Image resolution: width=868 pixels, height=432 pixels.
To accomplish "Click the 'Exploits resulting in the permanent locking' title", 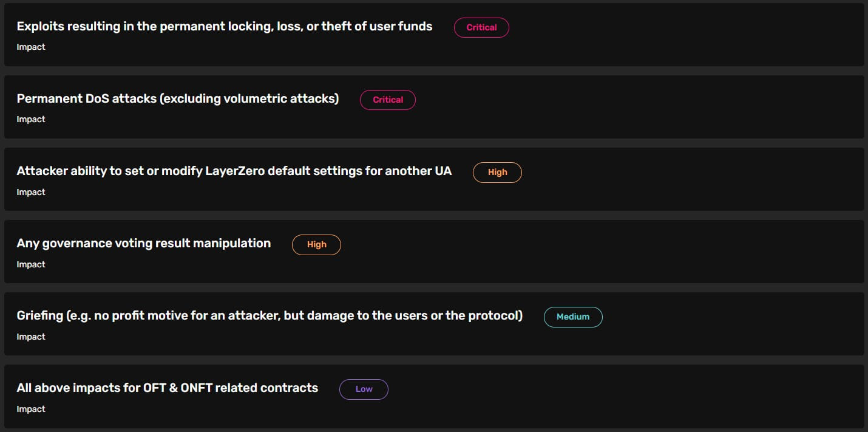I will coord(225,27).
